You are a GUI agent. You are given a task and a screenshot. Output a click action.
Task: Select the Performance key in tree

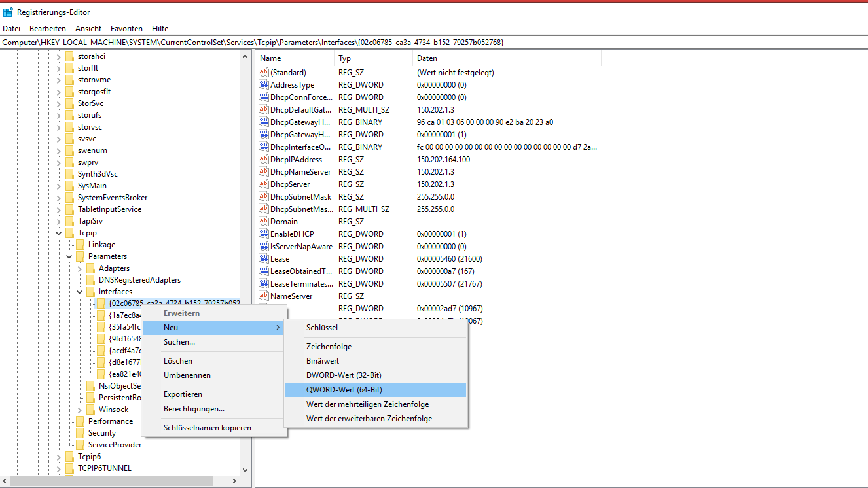click(x=110, y=421)
